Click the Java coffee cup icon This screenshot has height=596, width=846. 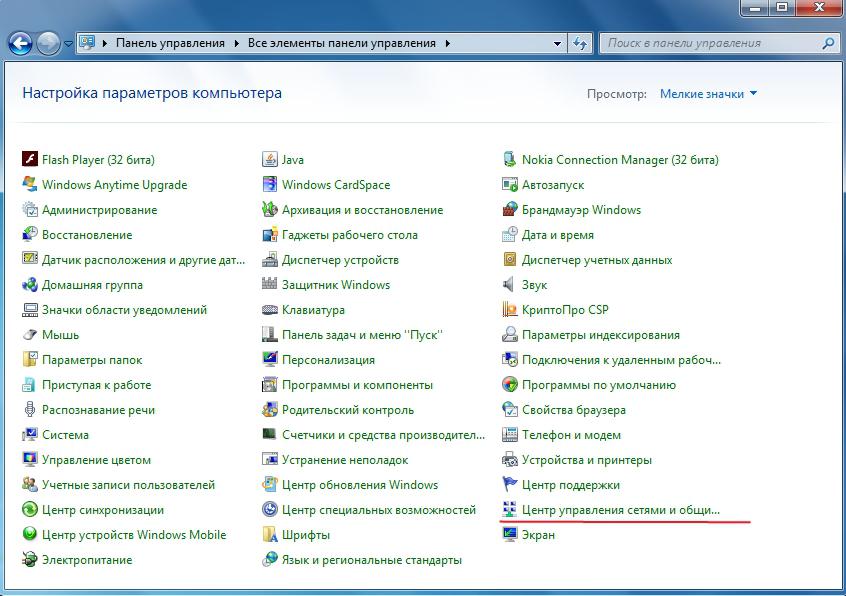click(269, 160)
